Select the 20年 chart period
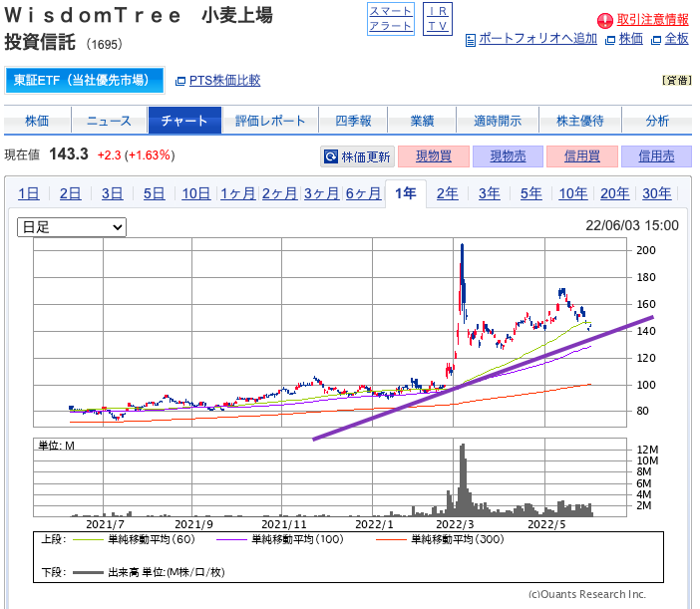Image resolution: width=700 pixels, height=609 pixels. (x=614, y=193)
